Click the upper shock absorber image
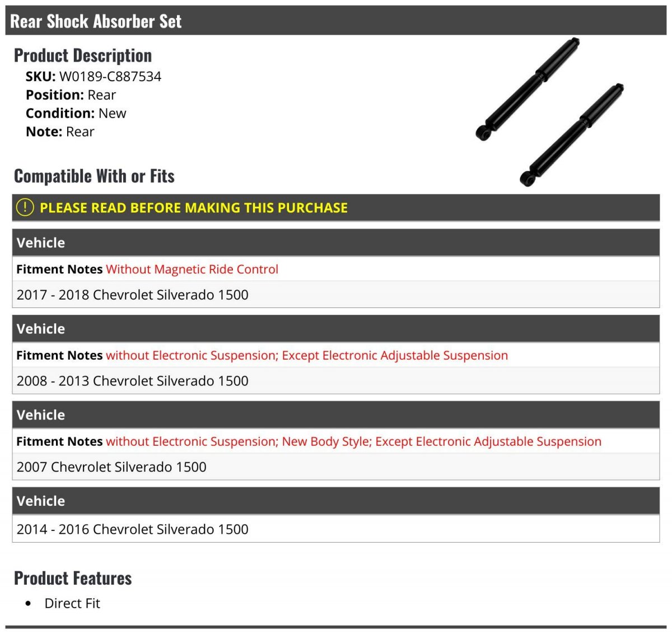 528,89
